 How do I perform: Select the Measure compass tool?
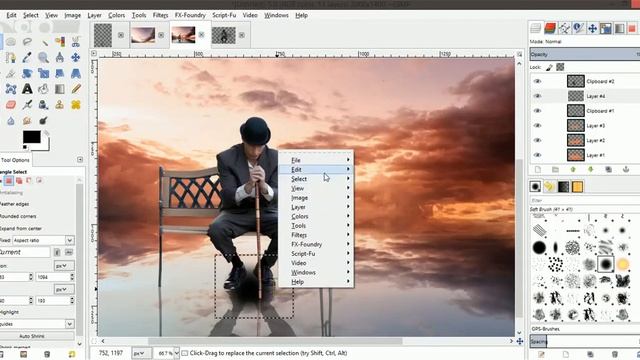60,58
